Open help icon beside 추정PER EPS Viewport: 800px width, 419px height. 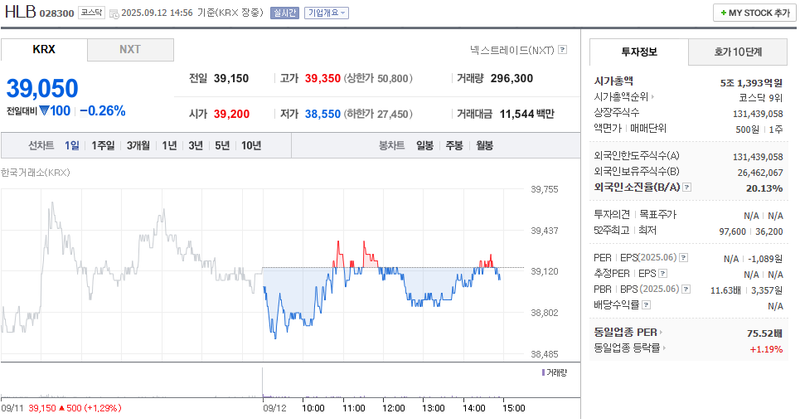663,274
